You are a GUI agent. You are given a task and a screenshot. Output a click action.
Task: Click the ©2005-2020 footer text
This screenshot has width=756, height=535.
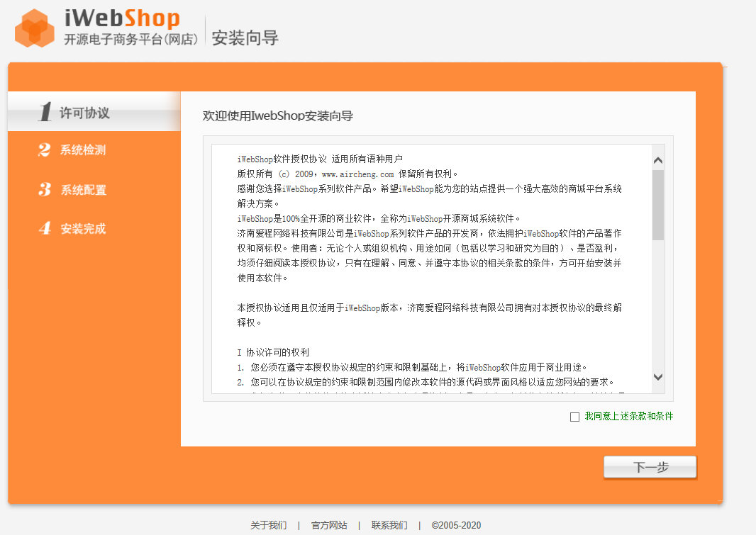click(456, 525)
